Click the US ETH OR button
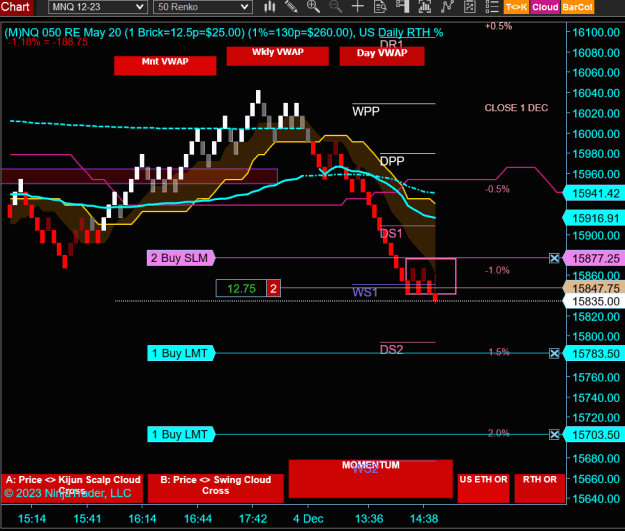The width and height of the screenshot is (625, 531). 483,488
